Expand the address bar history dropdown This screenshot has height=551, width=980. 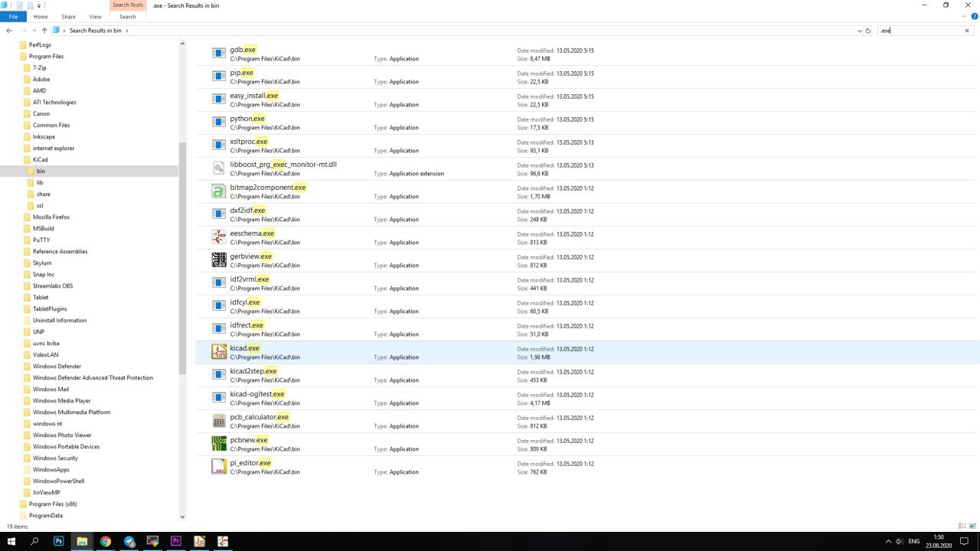coord(859,31)
